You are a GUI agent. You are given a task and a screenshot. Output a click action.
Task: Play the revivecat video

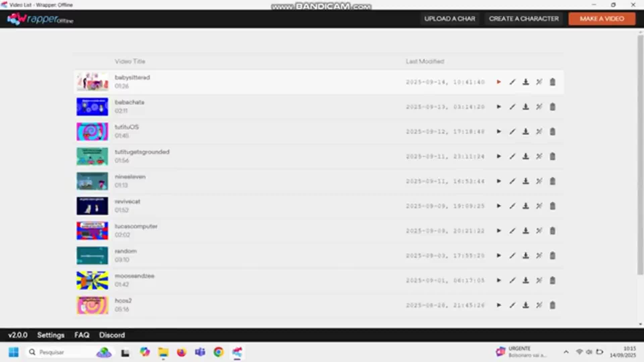499,206
